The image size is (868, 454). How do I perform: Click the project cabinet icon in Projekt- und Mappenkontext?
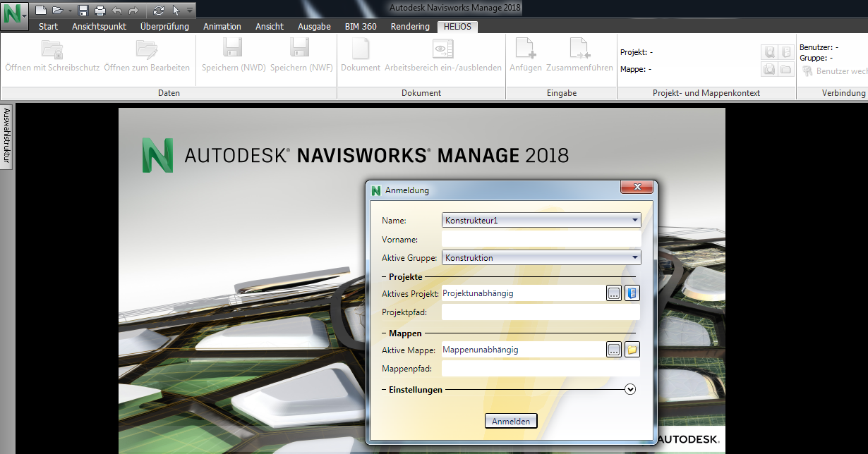(786, 52)
